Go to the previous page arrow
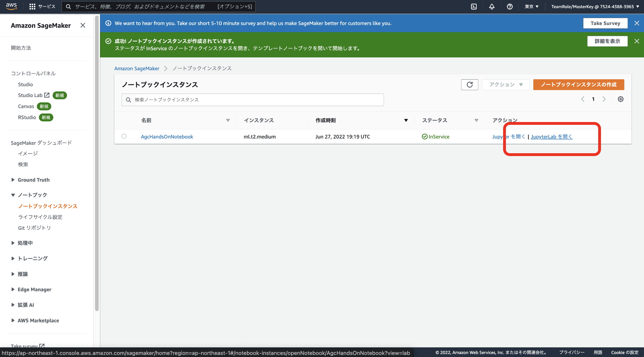The image size is (644, 357). (583, 99)
